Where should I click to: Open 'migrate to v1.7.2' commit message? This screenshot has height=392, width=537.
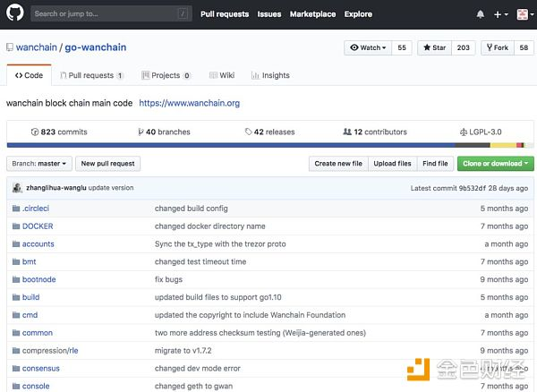pos(183,351)
